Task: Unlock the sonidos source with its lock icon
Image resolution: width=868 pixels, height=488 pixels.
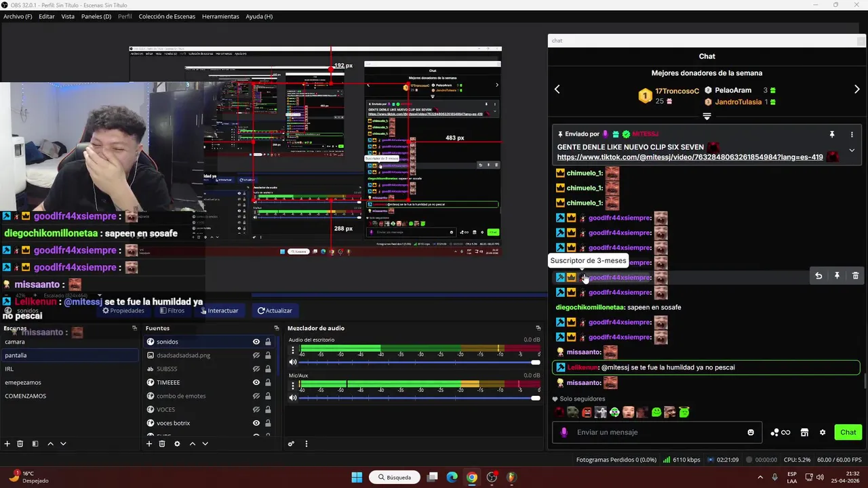Action: pyautogui.click(x=268, y=342)
